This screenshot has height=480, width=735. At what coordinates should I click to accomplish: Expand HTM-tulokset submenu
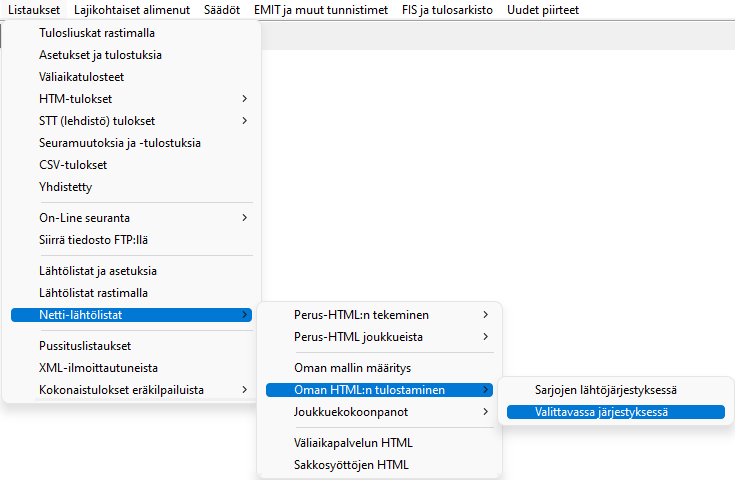point(75,99)
